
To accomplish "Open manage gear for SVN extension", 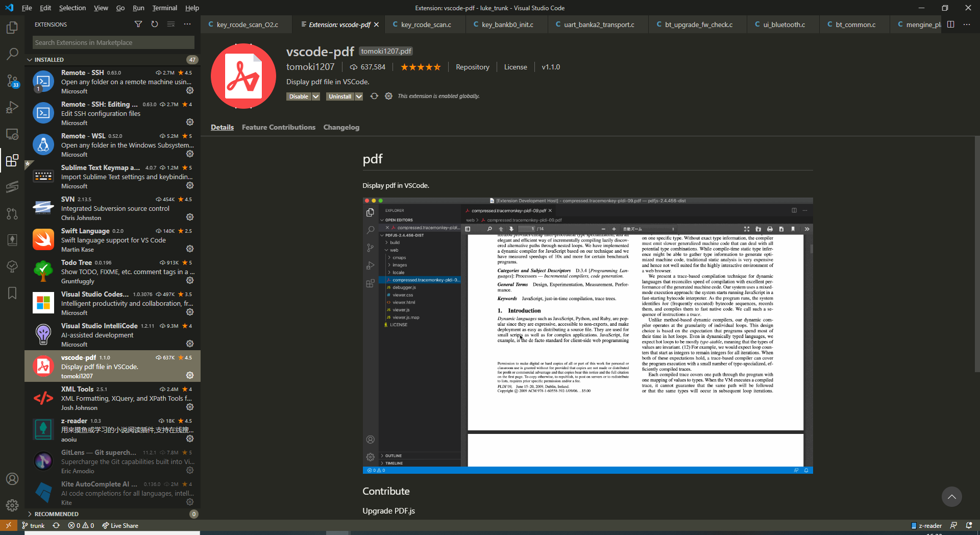I will (x=190, y=217).
